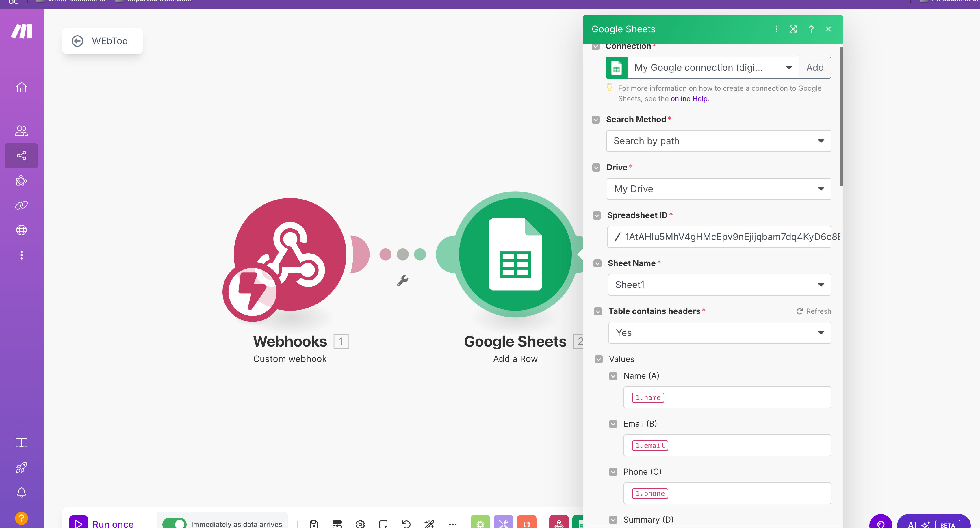This screenshot has width=980, height=528.
Task: Open Sheet1 sheet name dropdown
Action: [719, 285]
